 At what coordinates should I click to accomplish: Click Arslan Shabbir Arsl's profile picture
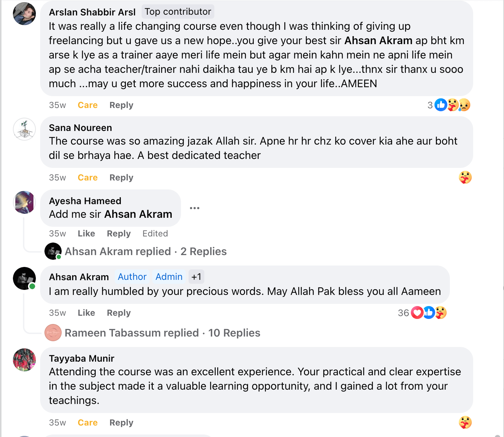(x=24, y=13)
